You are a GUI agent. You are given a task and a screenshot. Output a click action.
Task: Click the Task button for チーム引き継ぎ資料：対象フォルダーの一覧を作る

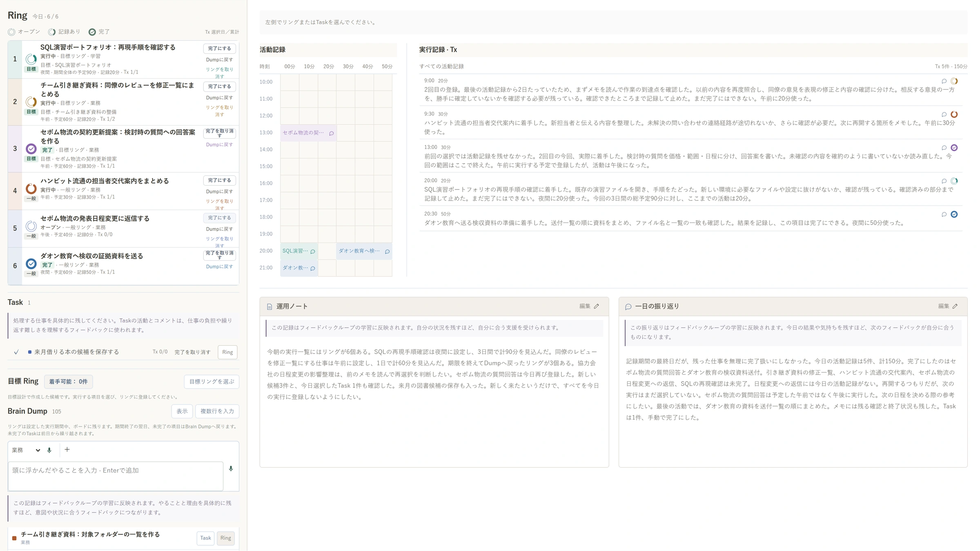click(x=205, y=538)
